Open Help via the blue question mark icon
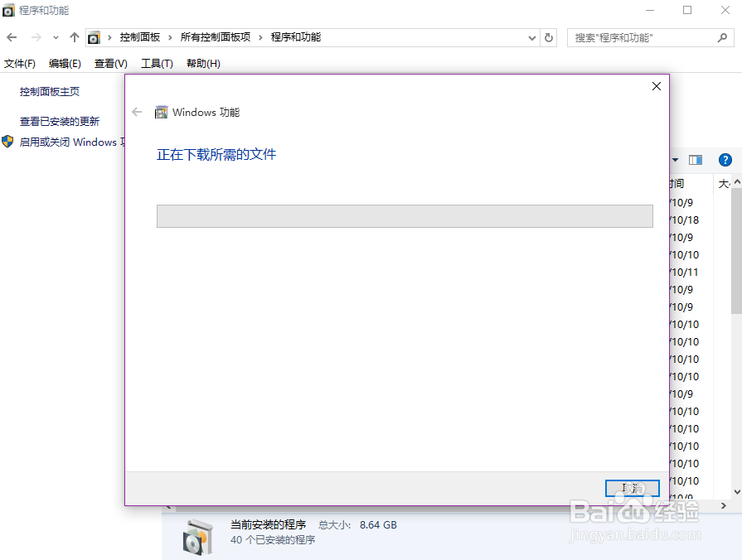The image size is (742, 560). 725,160
